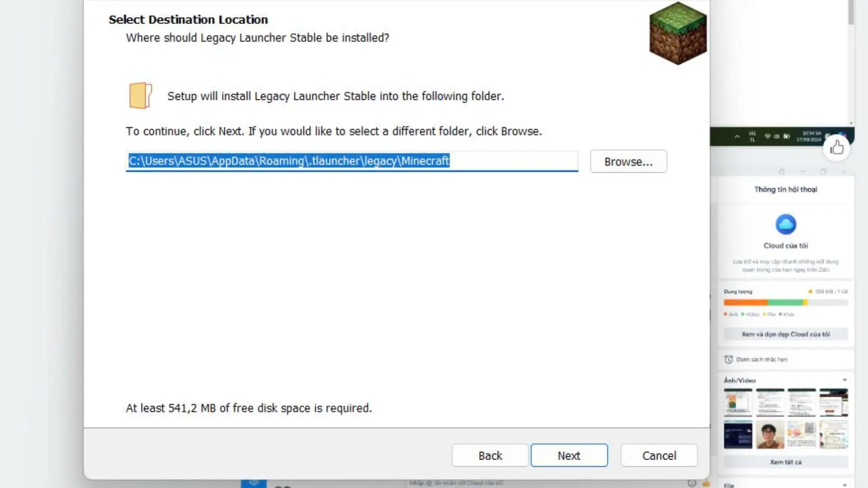Click the installation folder path field
This screenshot has width=868, height=488.
coord(352,161)
